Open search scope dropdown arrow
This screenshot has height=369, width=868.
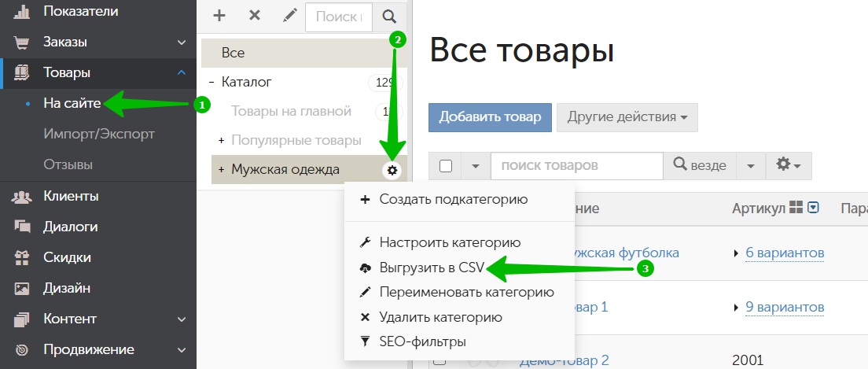point(751,166)
